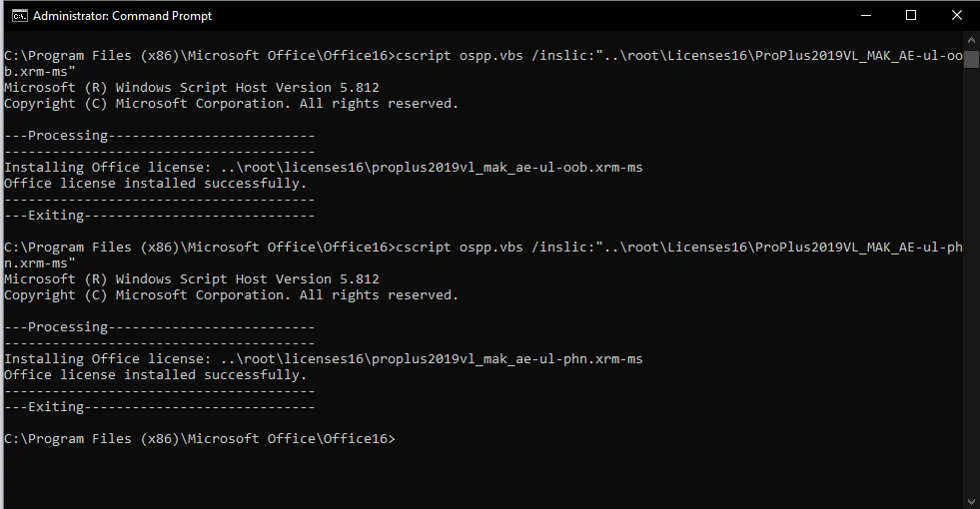Click the second Copyright Microsoft Corporation line
The height and width of the screenshot is (509, 980).
click(231, 295)
